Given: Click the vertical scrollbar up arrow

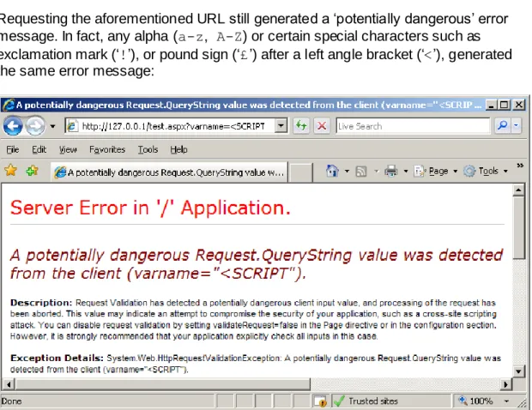Looking at the screenshot, I should [518, 190].
